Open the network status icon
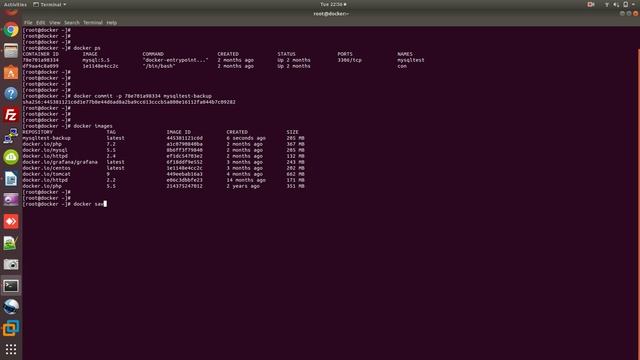The image size is (640, 360). (x=607, y=4)
